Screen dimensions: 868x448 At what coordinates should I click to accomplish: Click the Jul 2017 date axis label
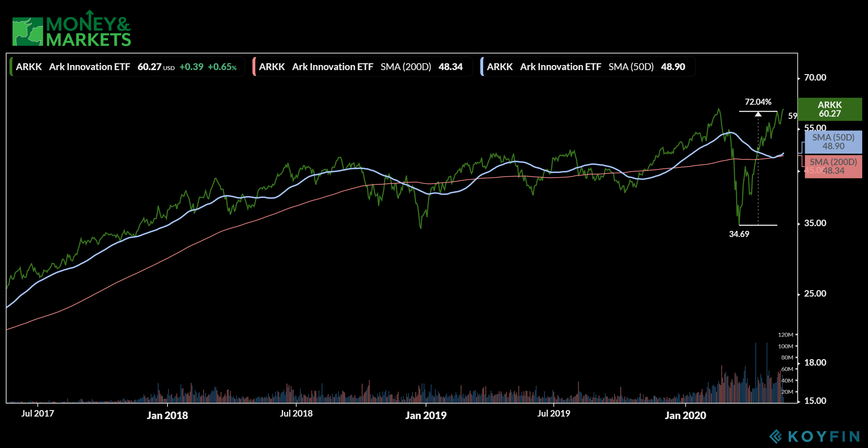tap(38, 414)
